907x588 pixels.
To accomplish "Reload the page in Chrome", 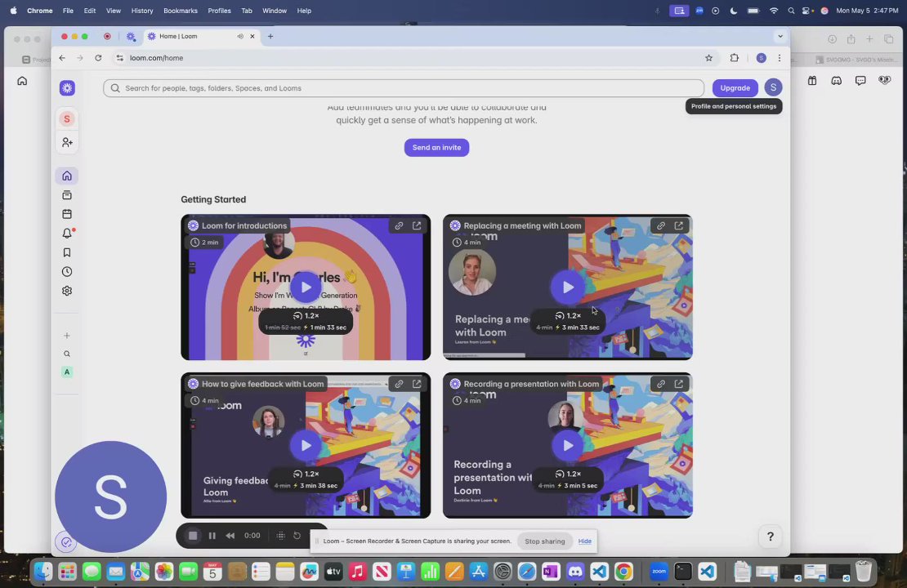I will 98,58.
